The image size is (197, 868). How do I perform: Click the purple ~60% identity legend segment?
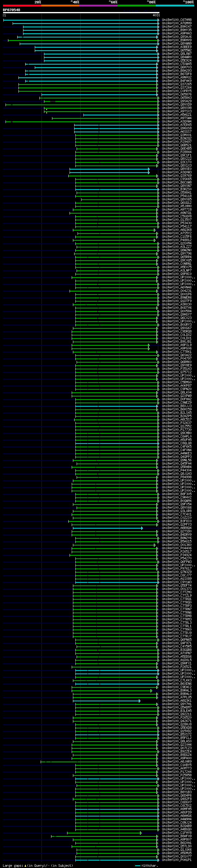pyautogui.click(x=99, y=6)
